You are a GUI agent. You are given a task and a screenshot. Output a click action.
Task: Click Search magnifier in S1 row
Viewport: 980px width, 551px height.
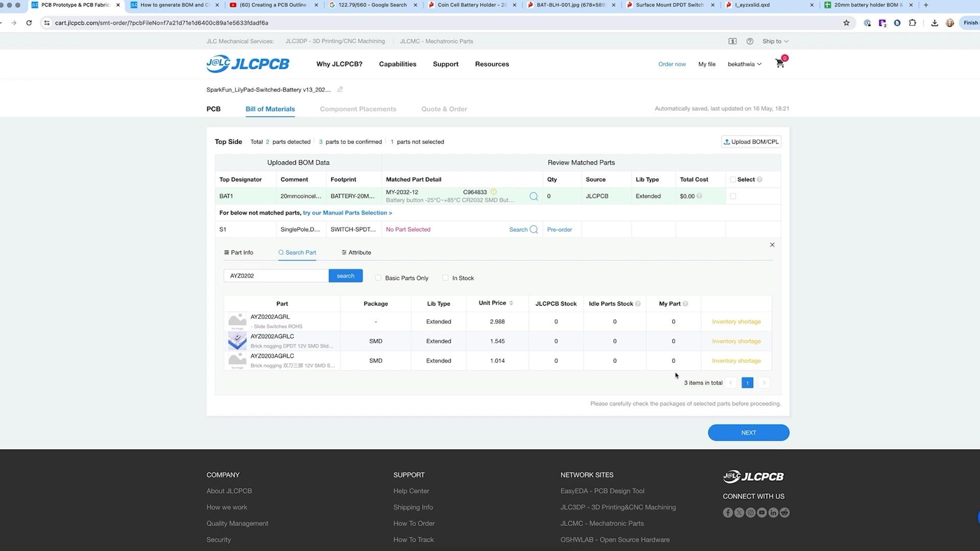[x=534, y=230]
